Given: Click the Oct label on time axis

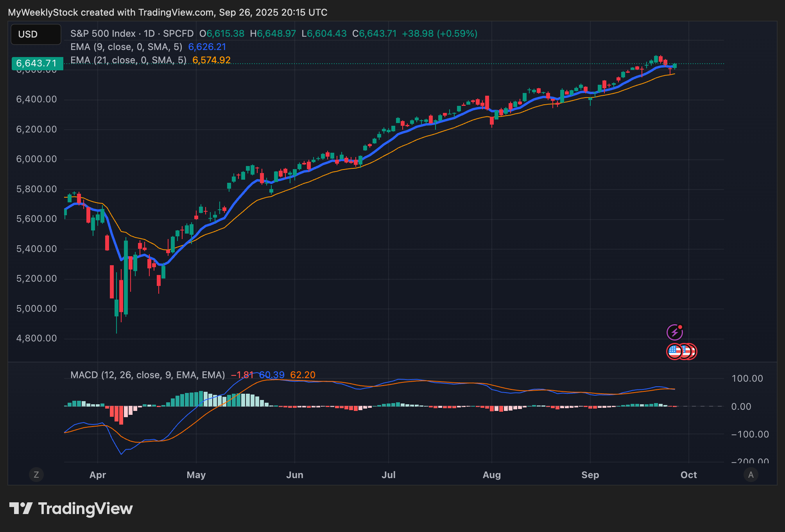Looking at the screenshot, I should [688, 475].
